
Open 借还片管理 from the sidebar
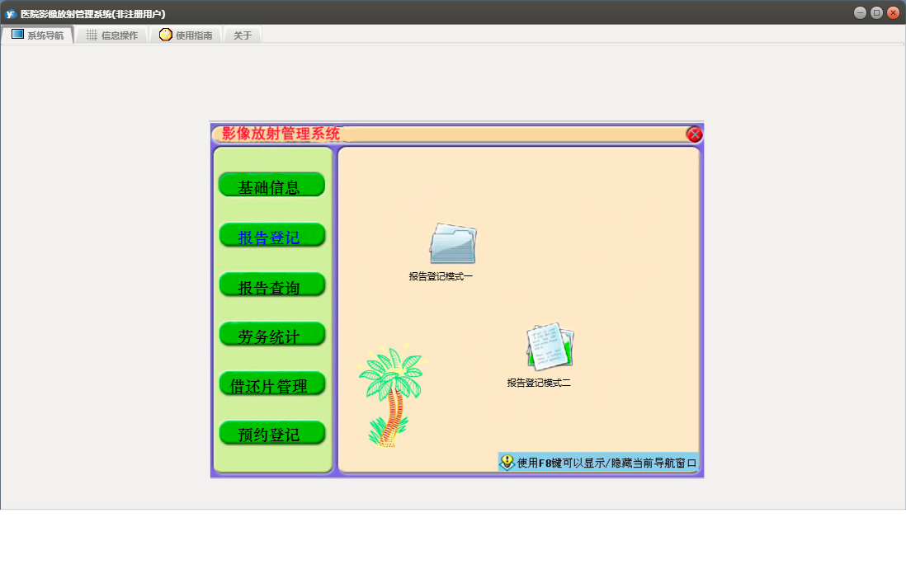click(x=271, y=384)
